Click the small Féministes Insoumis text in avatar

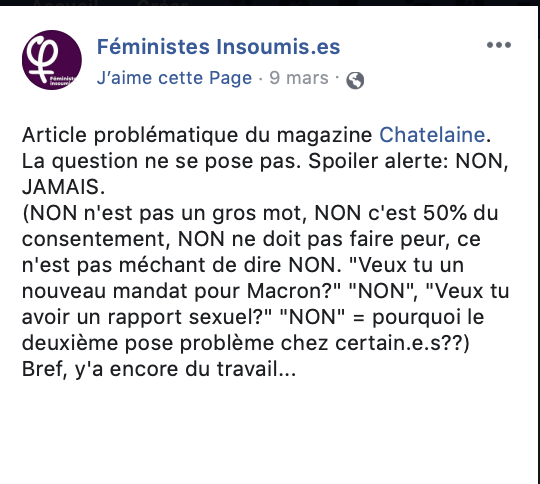(62, 81)
